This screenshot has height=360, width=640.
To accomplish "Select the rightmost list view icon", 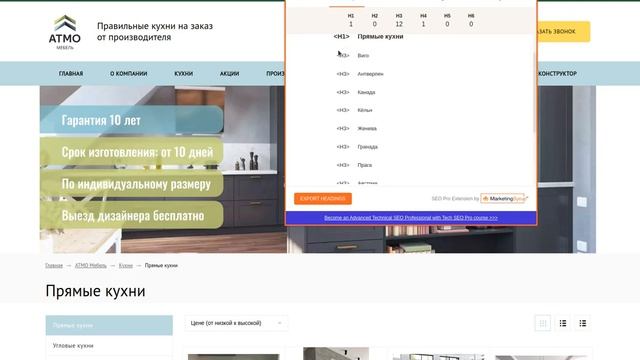I will [x=582, y=323].
